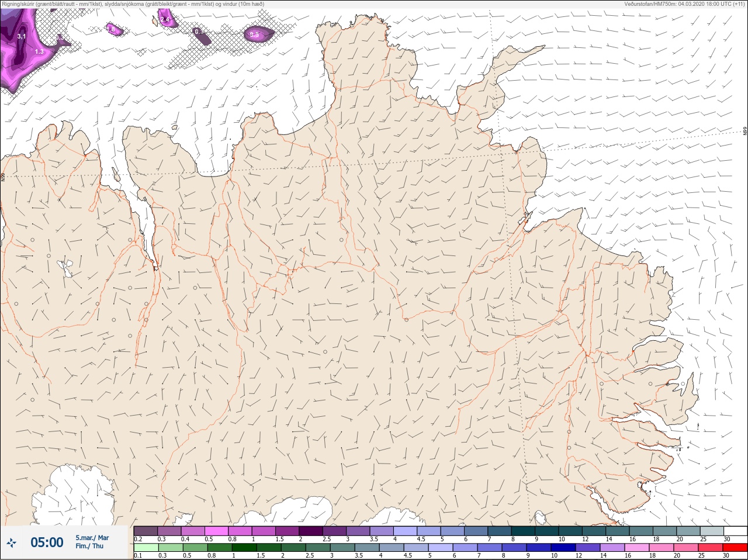Click darkest green swatch between 1 and 1.5, lower legend
Image resolution: width=748 pixels, height=560 pixels.
244,548
